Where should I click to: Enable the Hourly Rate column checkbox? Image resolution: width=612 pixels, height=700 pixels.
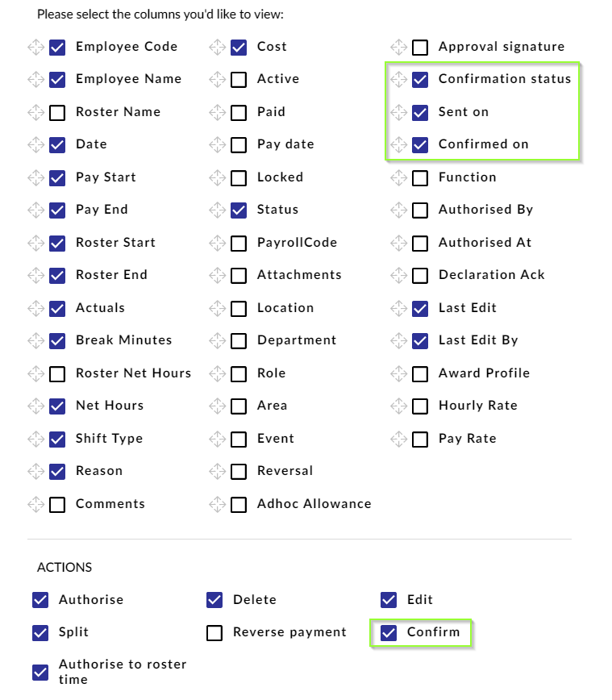coord(420,406)
